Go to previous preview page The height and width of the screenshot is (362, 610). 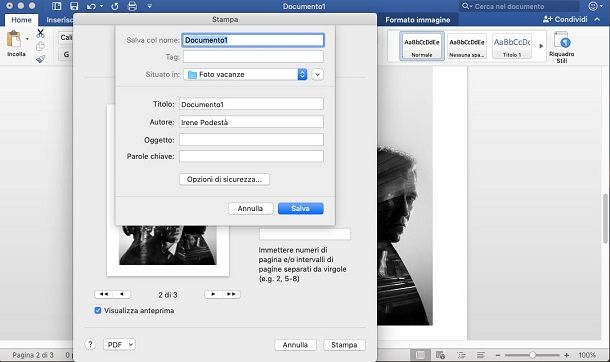tap(122, 294)
